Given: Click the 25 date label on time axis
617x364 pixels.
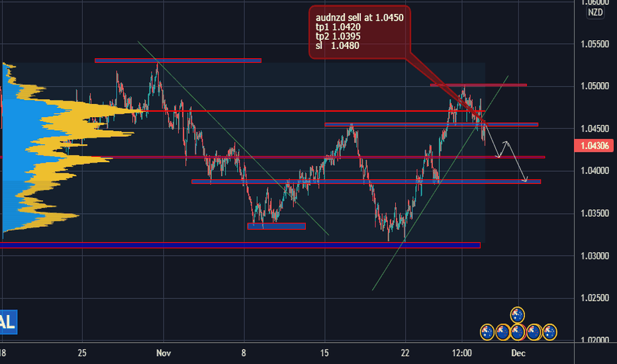Looking at the screenshot, I should [x=82, y=353].
